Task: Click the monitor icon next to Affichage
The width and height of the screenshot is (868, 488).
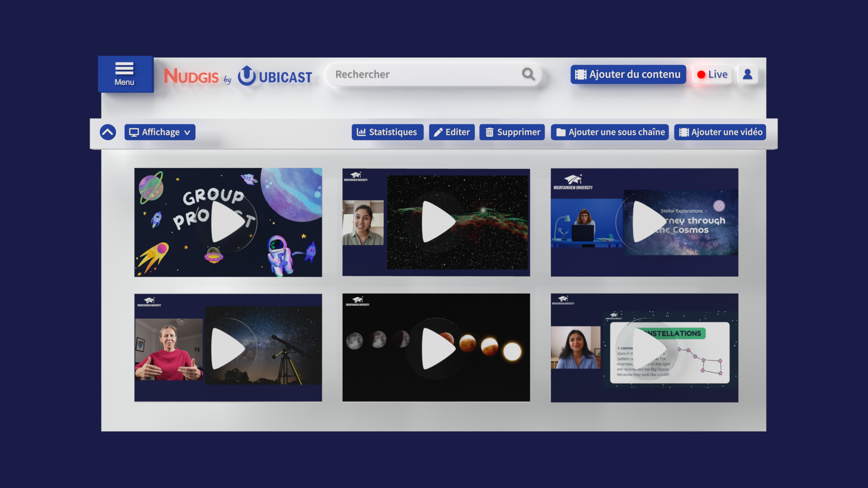Action: point(134,132)
